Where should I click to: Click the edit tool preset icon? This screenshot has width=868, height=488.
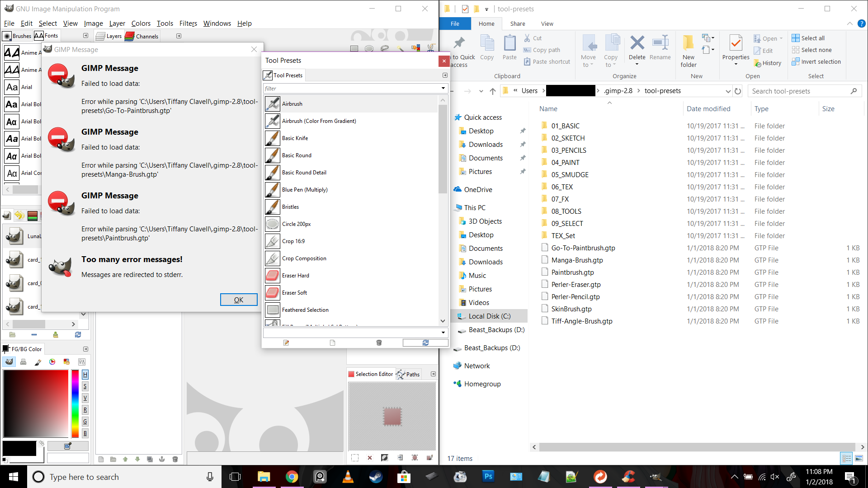[286, 343]
